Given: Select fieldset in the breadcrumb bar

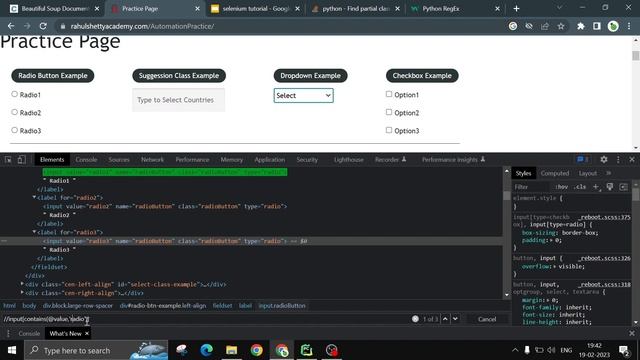Looking at the screenshot, I should (x=222, y=306).
